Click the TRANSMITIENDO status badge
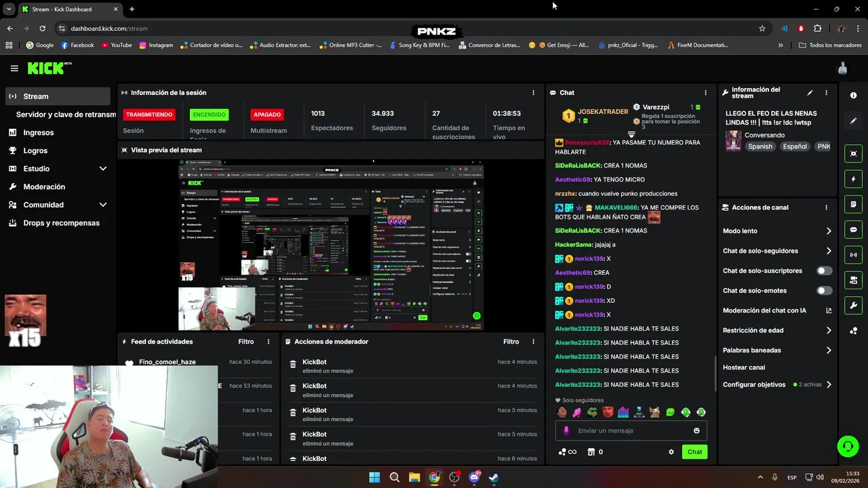The image size is (868, 488). pyautogui.click(x=149, y=115)
